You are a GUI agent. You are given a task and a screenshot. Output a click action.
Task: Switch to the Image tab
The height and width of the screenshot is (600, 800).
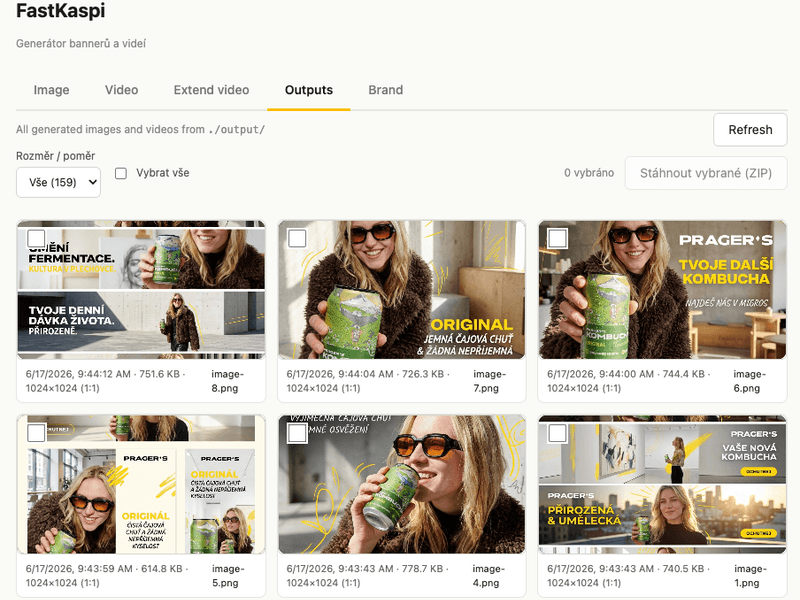tap(51, 90)
